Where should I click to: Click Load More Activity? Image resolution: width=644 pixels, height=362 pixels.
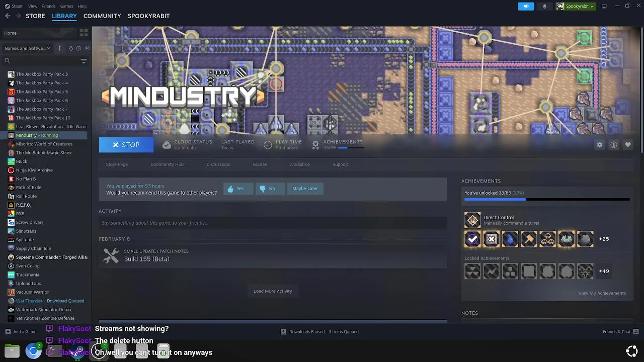point(273,291)
